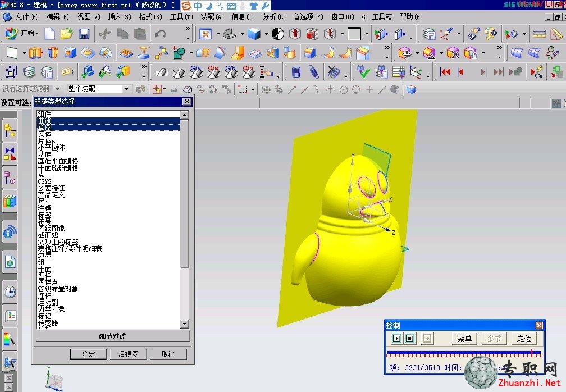Viewport: 566px width, 392px height.
Task: Open the 装配(A) menu
Action: [212, 17]
